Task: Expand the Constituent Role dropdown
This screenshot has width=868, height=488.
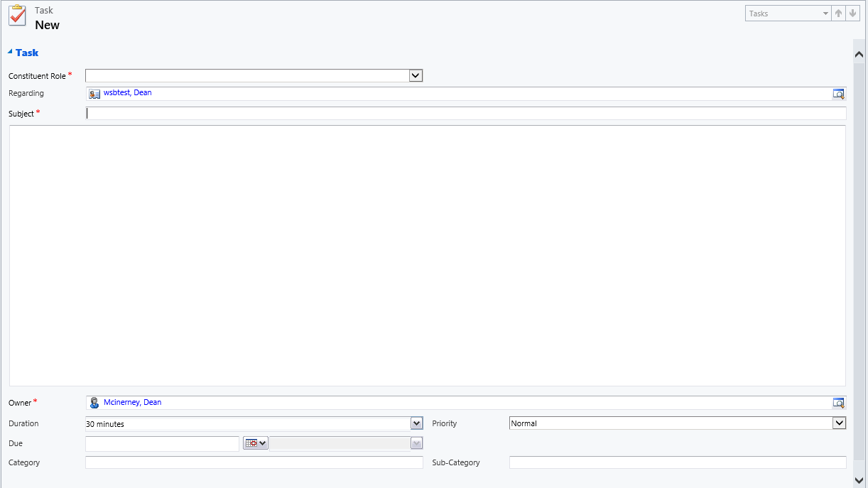Action: click(x=416, y=76)
